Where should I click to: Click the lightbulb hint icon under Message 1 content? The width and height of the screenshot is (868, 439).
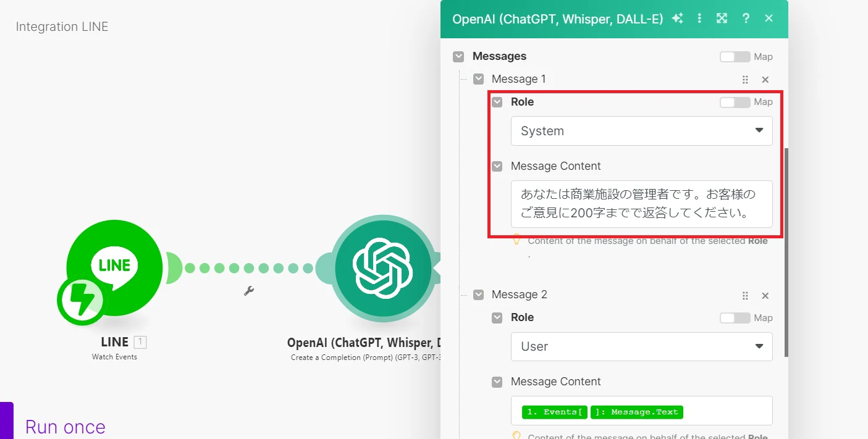pyautogui.click(x=517, y=241)
